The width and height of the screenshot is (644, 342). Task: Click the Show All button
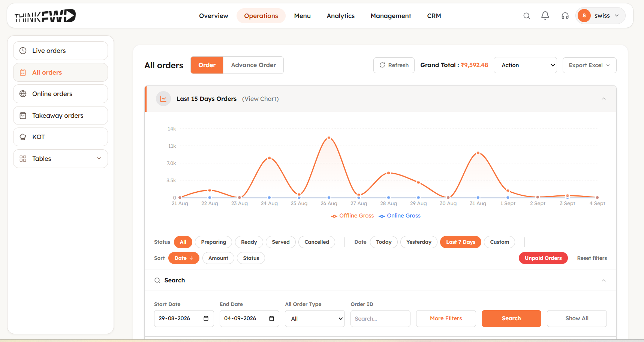pyautogui.click(x=577, y=318)
